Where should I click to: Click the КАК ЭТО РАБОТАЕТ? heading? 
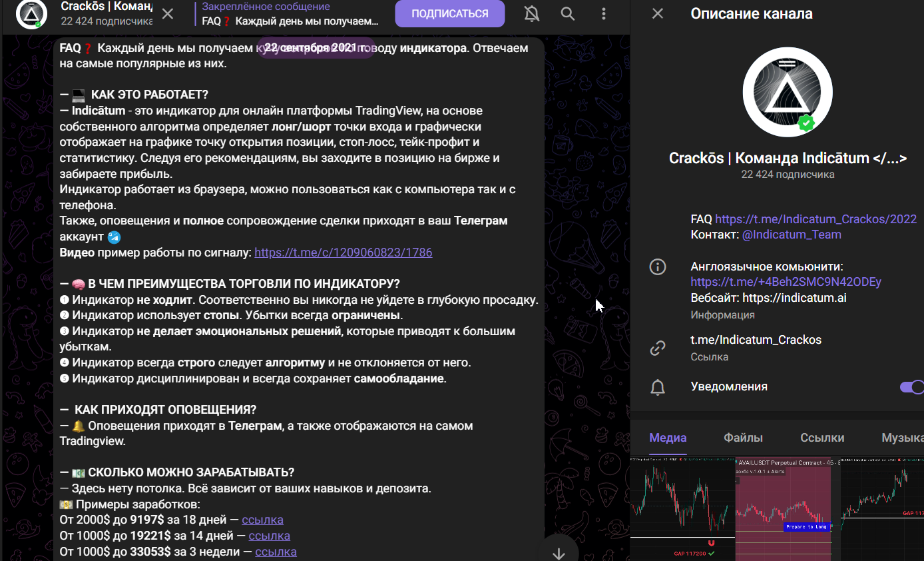point(150,95)
